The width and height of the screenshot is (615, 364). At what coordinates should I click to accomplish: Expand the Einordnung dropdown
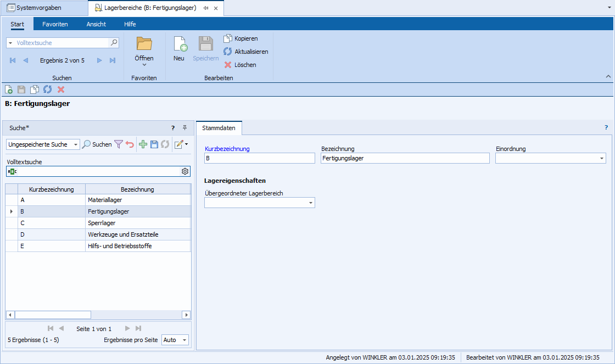pyautogui.click(x=602, y=159)
